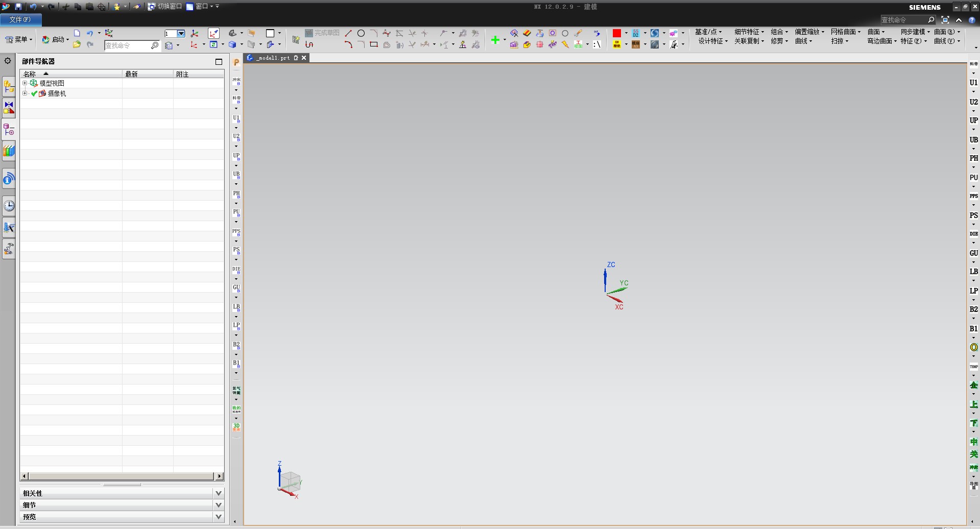Click the yellow ring icon in right toolbar

[973, 347]
